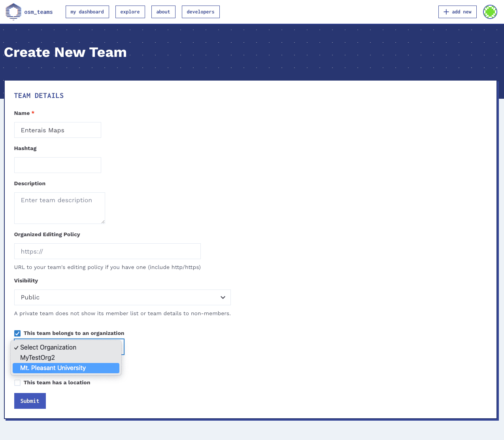
Task: Open the 'developers' page
Action: pos(200,11)
